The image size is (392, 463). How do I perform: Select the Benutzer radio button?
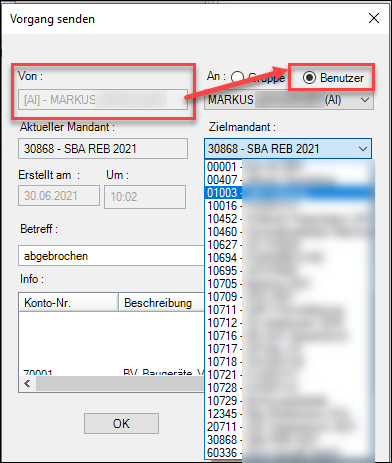point(309,78)
